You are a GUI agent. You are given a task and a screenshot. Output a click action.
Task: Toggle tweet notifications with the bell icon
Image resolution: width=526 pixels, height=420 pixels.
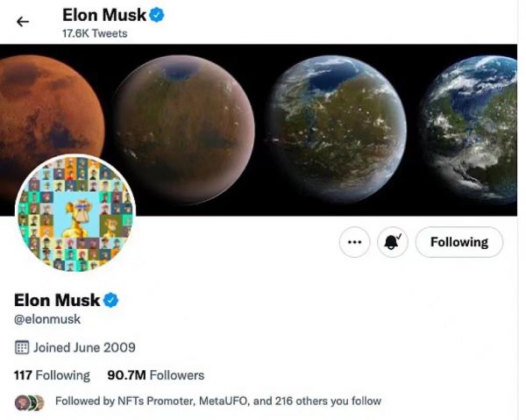coord(393,243)
